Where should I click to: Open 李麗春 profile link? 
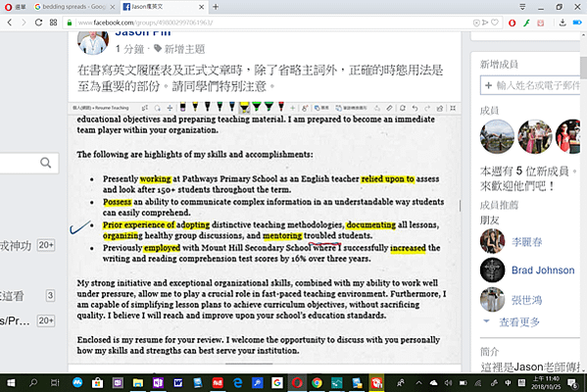(526, 242)
